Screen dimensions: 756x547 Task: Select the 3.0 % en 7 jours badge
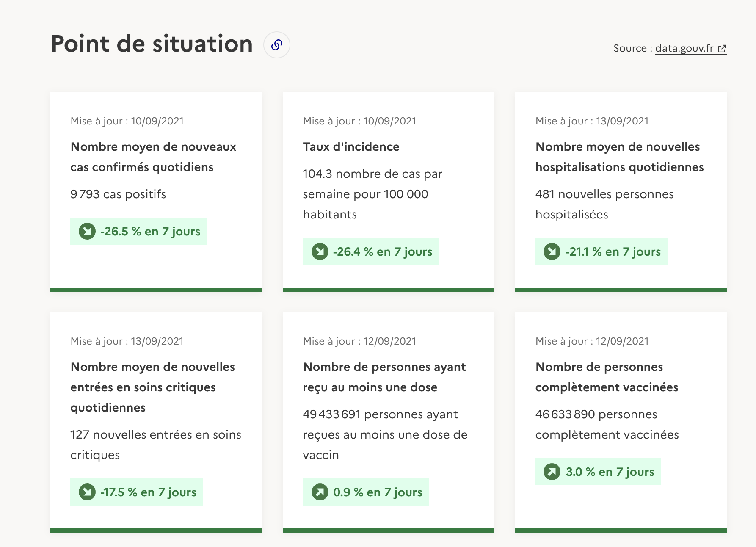[x=598, y=472]
